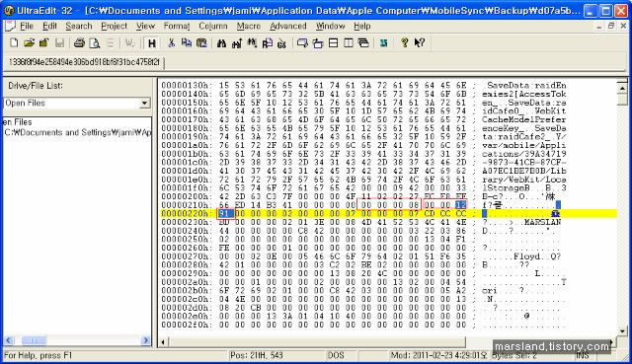Open the Format menu

click(177, 27)
